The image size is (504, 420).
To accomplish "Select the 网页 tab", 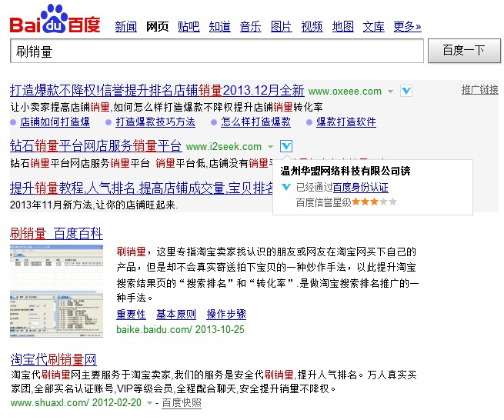I will (x=157, y=26).
